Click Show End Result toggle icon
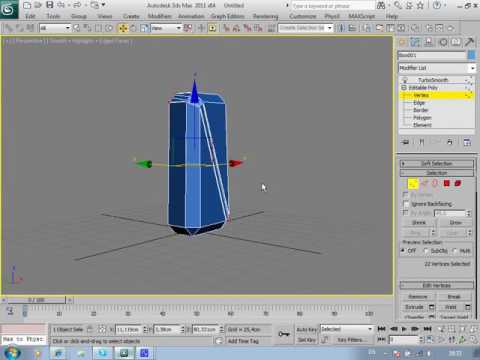480x360 pixels. [422, 142]
